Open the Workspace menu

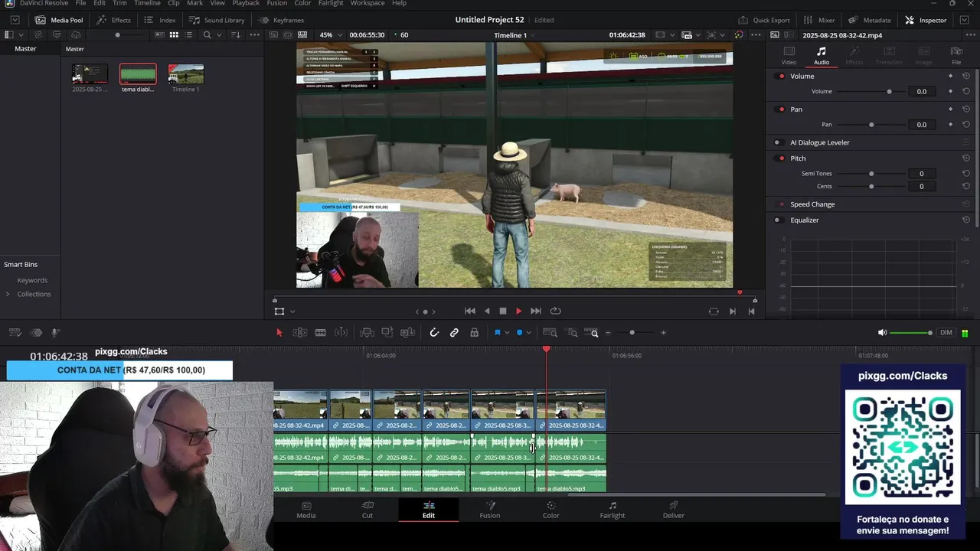pyautogui.click(x=367, y=3)
